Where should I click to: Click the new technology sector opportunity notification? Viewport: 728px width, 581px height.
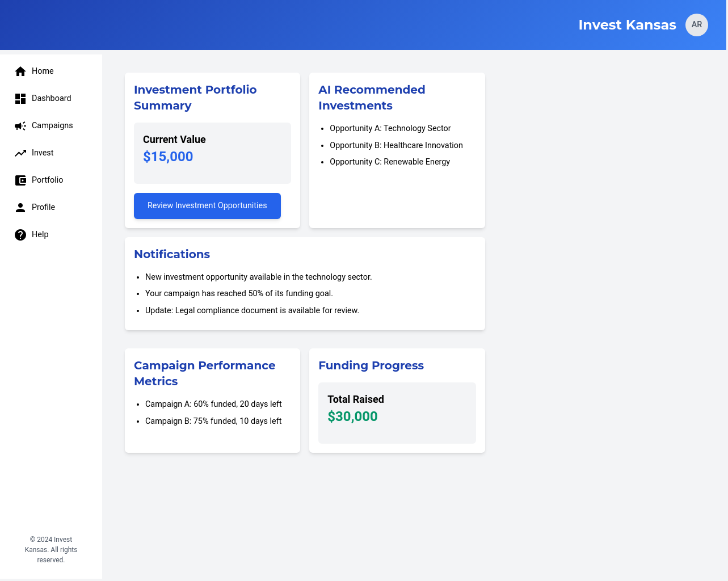[258, 277]
